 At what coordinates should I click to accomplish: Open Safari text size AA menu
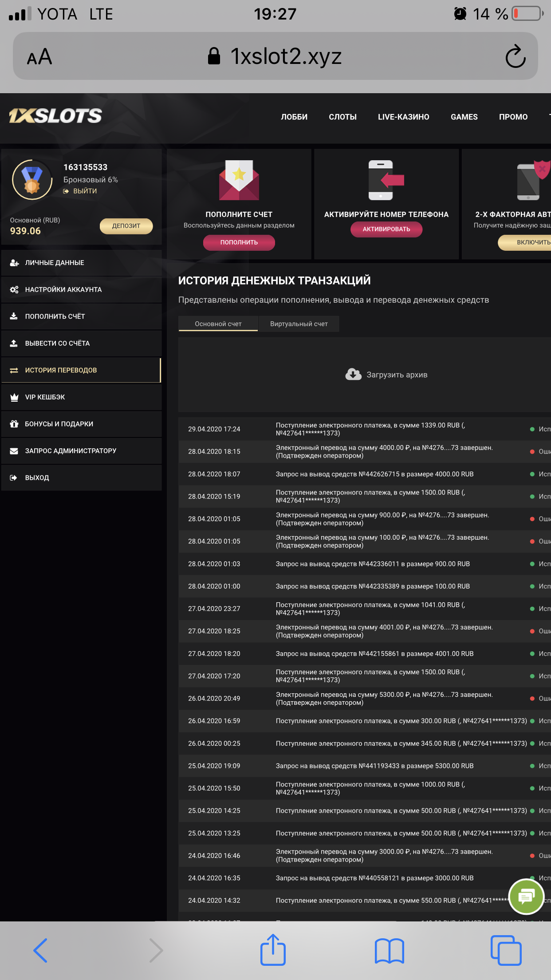(x=39, y=57)
